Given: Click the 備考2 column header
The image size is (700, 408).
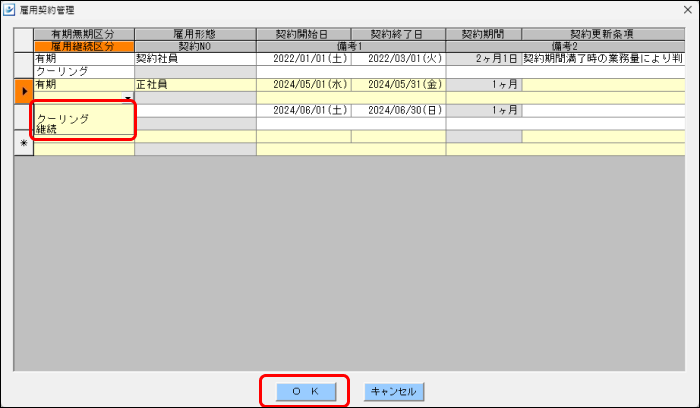Looking at the screenshot, I should tap(565, 46).
